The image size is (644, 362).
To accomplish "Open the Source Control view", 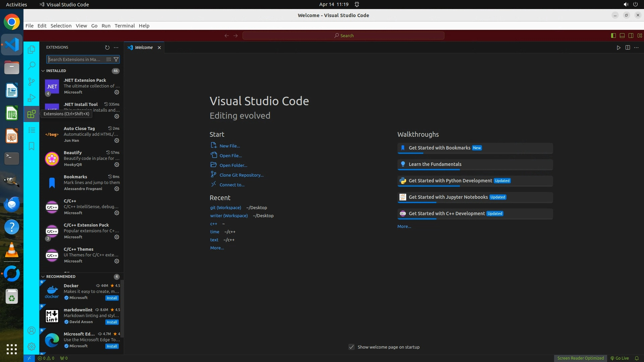I will click(32, 81).
